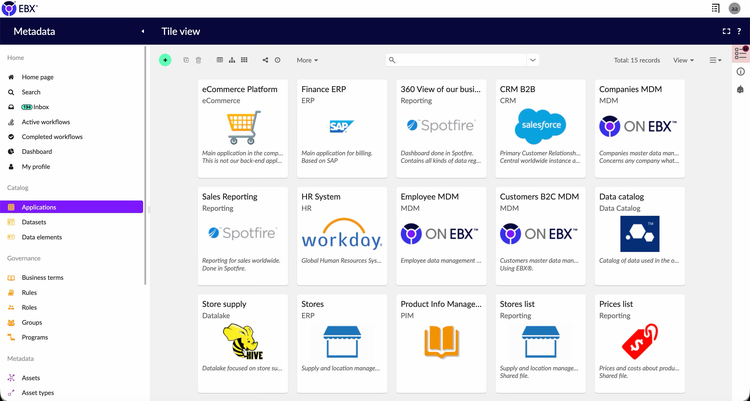Viewport: 750px width, 401px height.
Task: Expand the More dropdown menu
Action: pos(307,60)
